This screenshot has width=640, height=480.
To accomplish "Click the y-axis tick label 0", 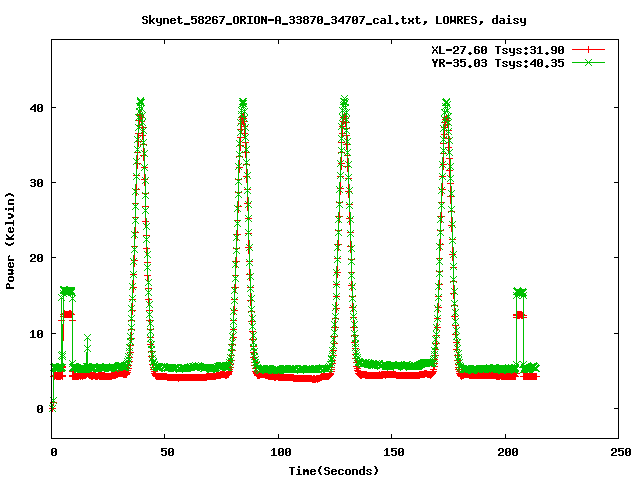I will pos(40,409).
